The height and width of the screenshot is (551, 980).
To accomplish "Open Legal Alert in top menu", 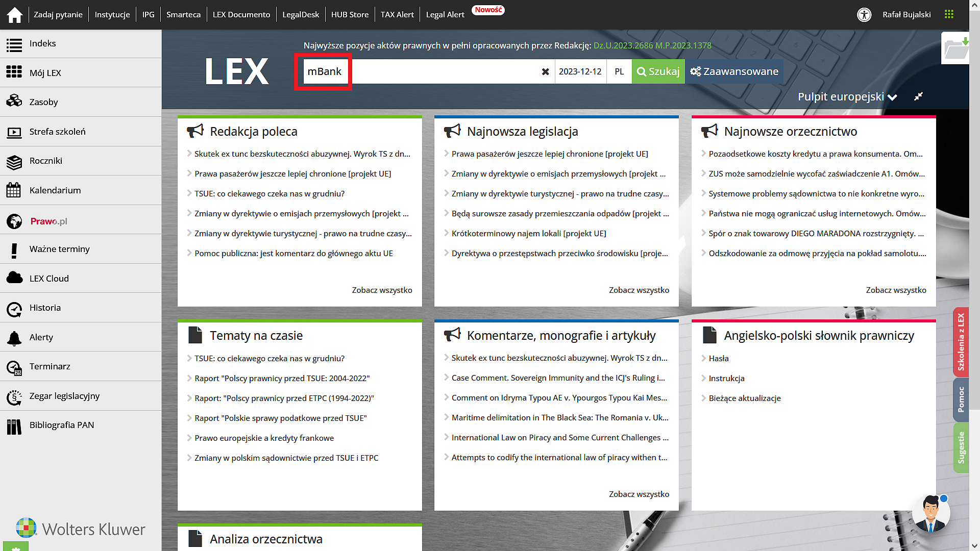I will [445, 15].
